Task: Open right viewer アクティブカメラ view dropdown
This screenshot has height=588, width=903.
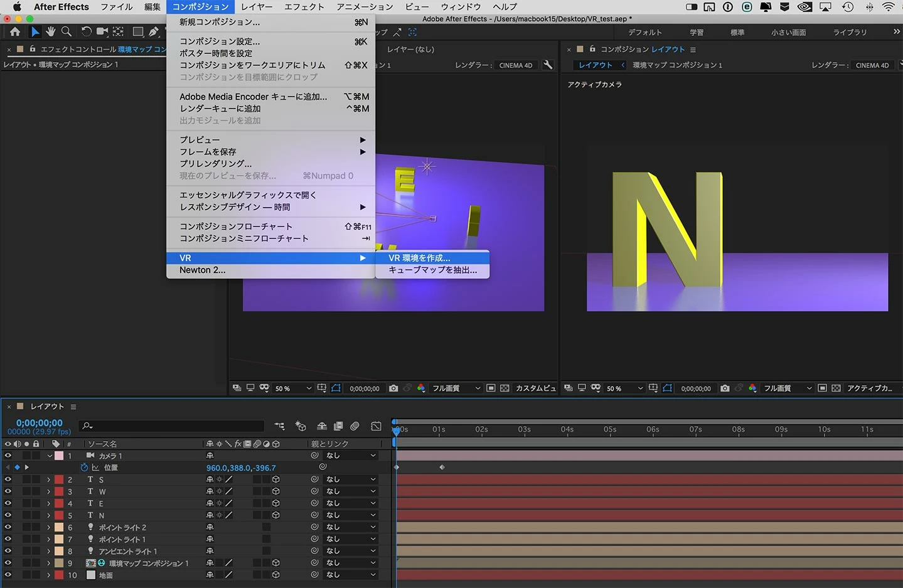Action: 872,388
